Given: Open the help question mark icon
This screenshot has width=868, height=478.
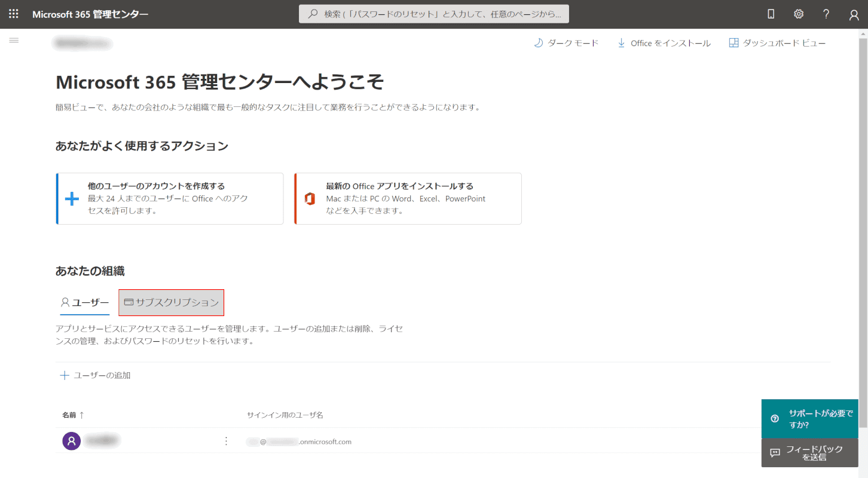Looking at the screenshot, I should pos(826,14).
